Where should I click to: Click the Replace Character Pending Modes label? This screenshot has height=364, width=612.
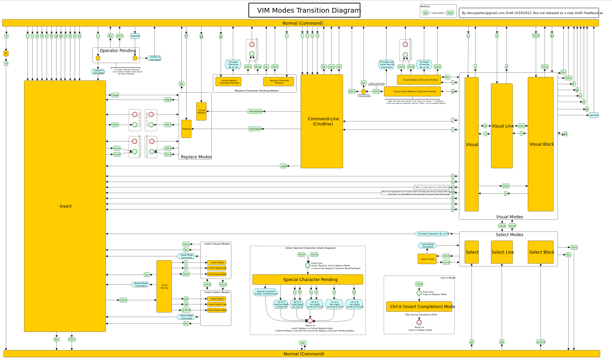256,91
